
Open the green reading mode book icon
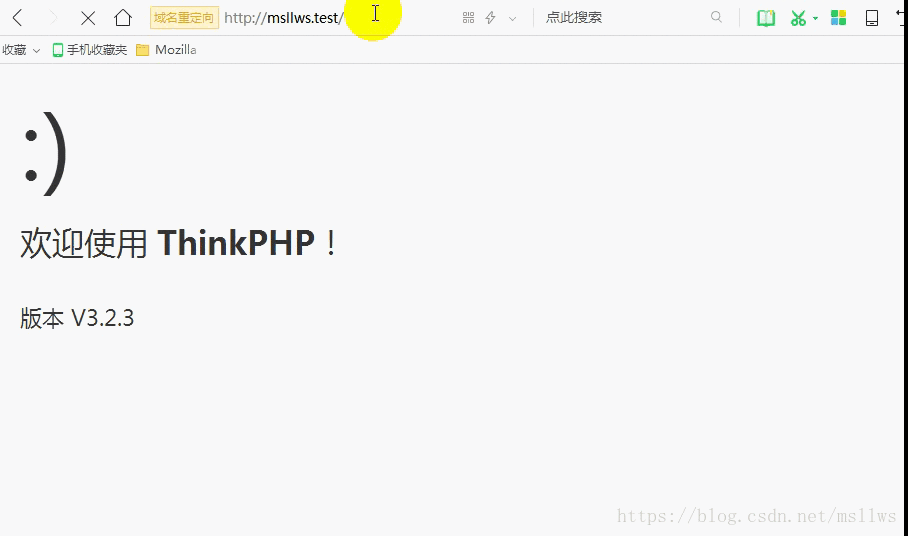pos(766,18)
